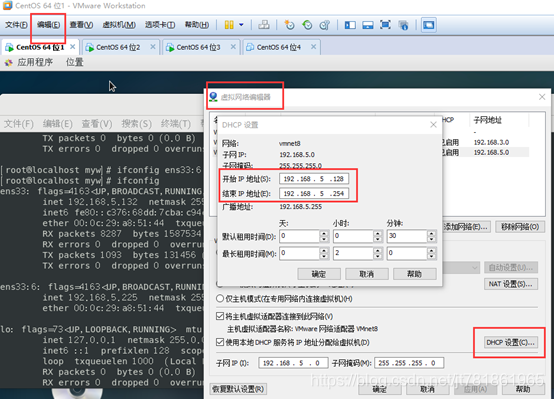Open the dropdown arrow beside the pause icon
Screen dimensions: 554x399
(241, 25)
